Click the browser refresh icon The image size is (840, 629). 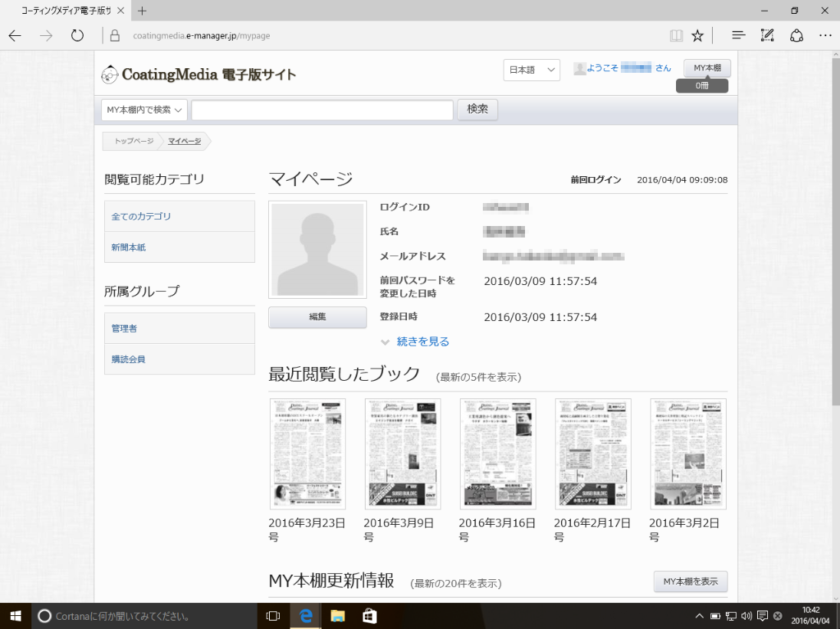pos(77,35)
